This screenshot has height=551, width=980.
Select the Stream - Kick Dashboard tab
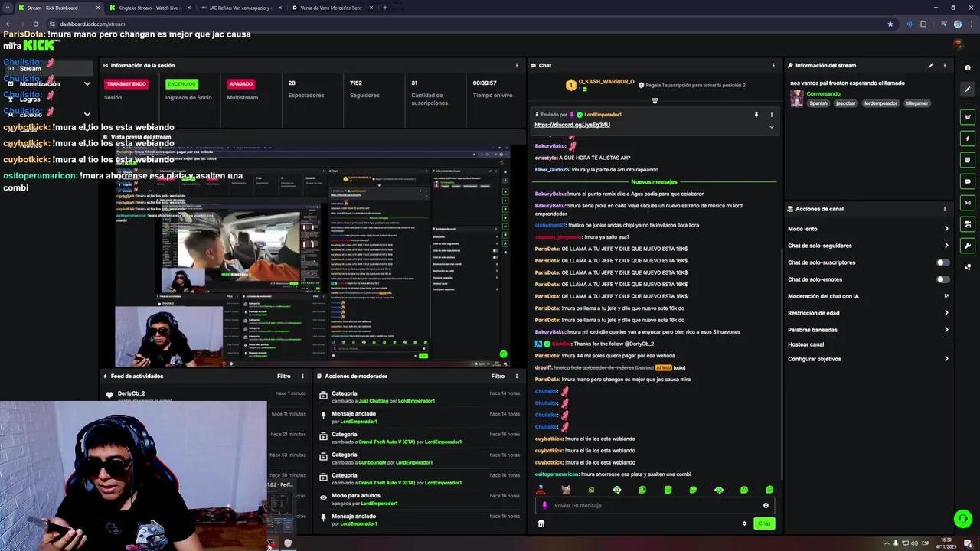click(x=57, y=8)
